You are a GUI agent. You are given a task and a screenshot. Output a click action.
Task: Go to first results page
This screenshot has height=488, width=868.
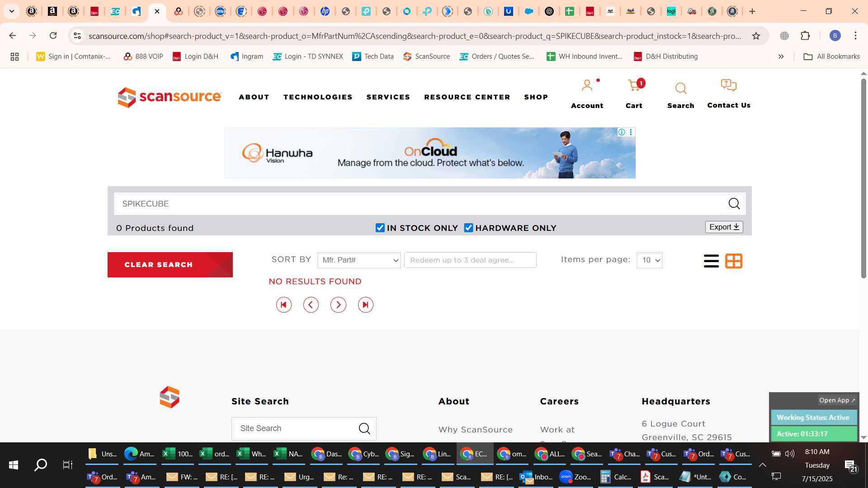point(284,305)
